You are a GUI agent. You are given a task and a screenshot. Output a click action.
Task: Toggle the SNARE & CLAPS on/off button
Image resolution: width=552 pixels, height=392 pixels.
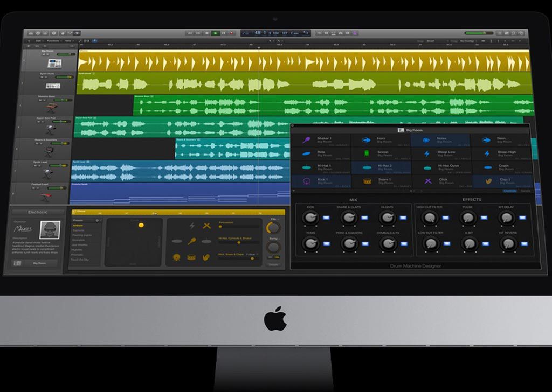pos(365,218)
